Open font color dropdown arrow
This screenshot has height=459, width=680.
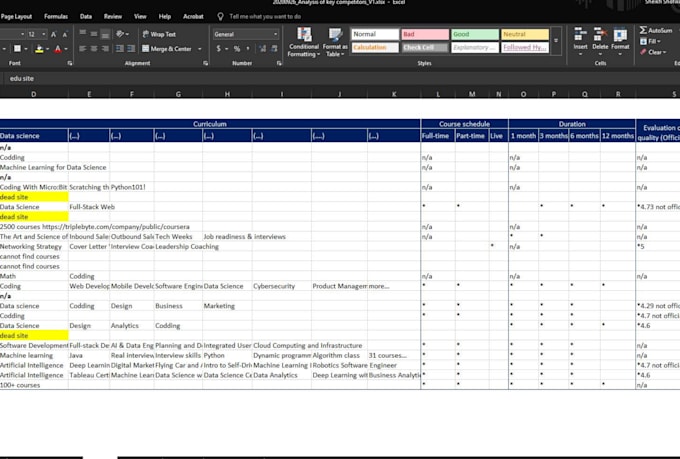[66, 49]
